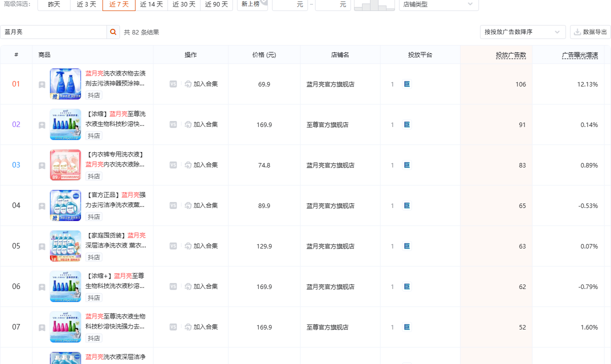The width and height of the screenshot is (611, 364).
Task: Open the 按投放广告数降序 sort dropdown
Action: click(522, 32)
